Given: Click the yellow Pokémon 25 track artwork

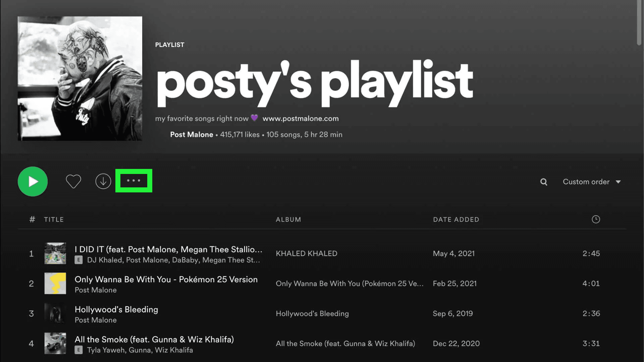Looking at the screenshot, I should (x=55, y=283).
